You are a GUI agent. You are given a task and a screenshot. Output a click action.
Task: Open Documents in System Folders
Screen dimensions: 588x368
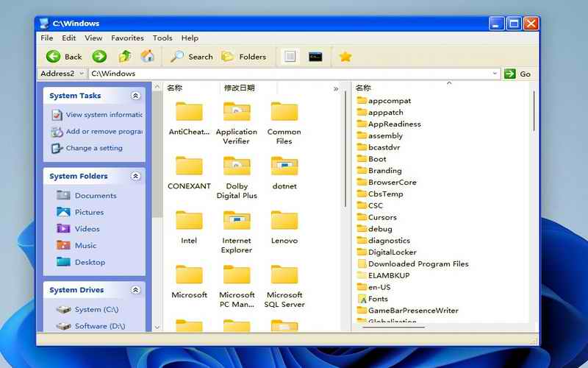pyautogui.click(x=87, y=196)
